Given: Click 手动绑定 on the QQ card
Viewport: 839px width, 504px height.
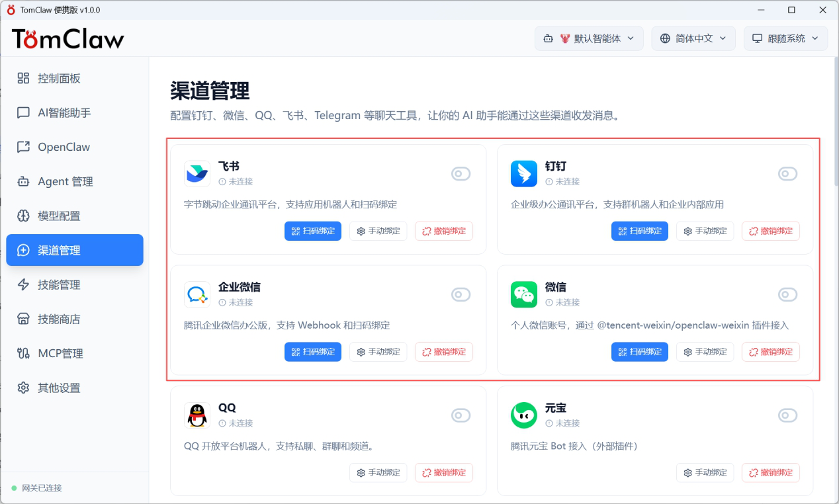Looking at the screenshot, I should (x=378, y=473).
